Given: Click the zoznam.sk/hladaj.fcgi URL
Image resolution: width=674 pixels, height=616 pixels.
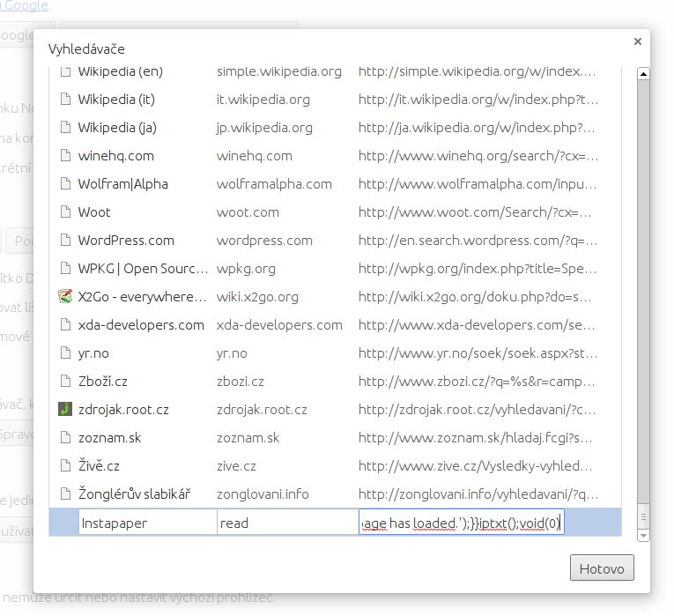Looking at the screenshot, I should pos(476,438).
